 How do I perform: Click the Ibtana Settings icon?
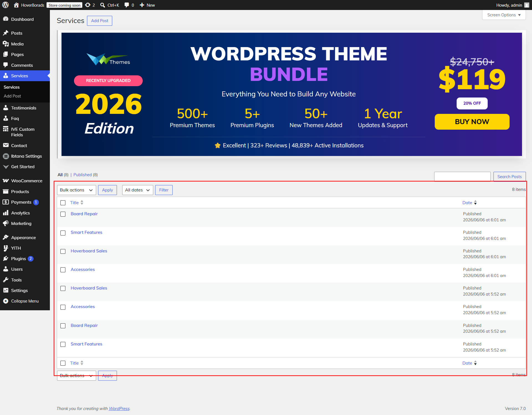(6, 156)
